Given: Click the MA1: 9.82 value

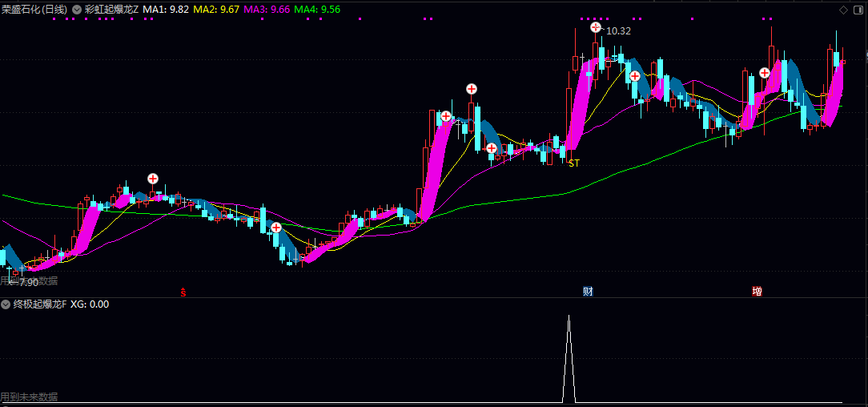Looking at the screenshot, I should pos(166,10).
